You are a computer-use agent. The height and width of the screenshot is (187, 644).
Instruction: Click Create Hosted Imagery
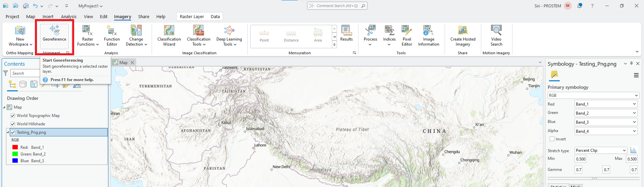463,36
